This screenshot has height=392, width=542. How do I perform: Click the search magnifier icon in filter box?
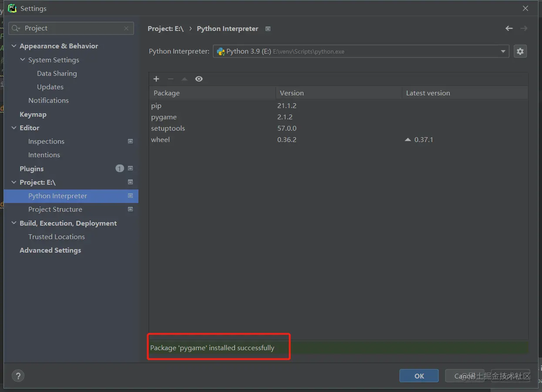(x=16, y=28)
